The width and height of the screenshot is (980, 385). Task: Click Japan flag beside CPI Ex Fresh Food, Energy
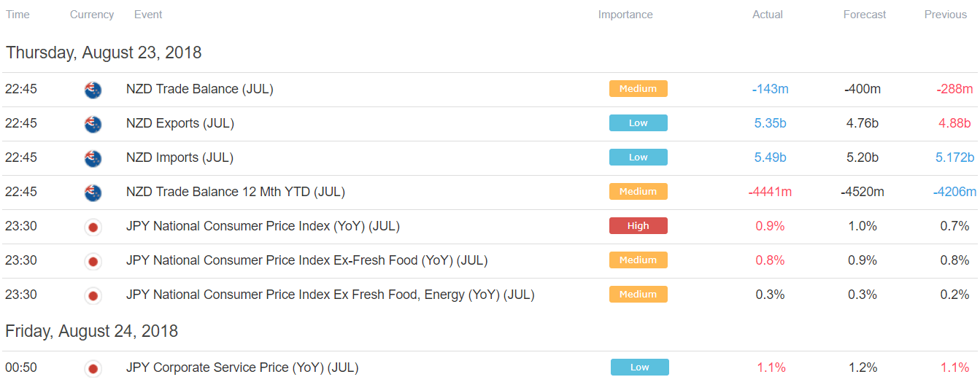[93, 295]
